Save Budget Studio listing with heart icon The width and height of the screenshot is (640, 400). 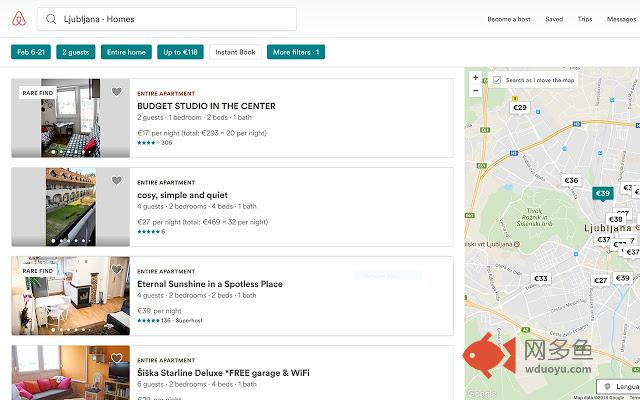[117, 91]
